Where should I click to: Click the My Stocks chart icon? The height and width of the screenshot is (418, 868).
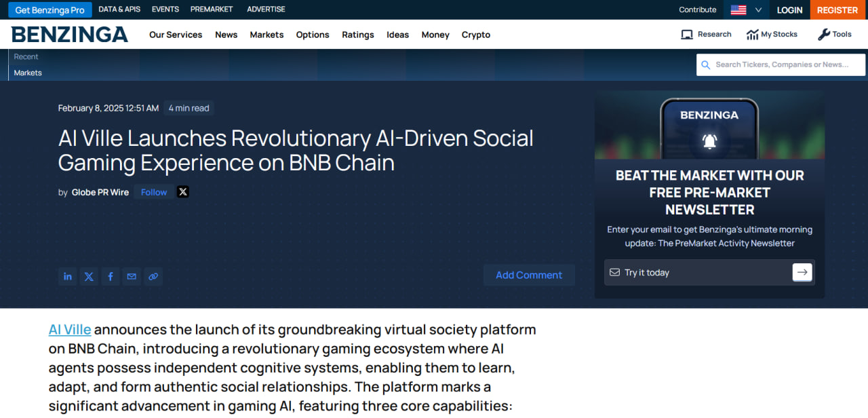(x=752, y=35)
